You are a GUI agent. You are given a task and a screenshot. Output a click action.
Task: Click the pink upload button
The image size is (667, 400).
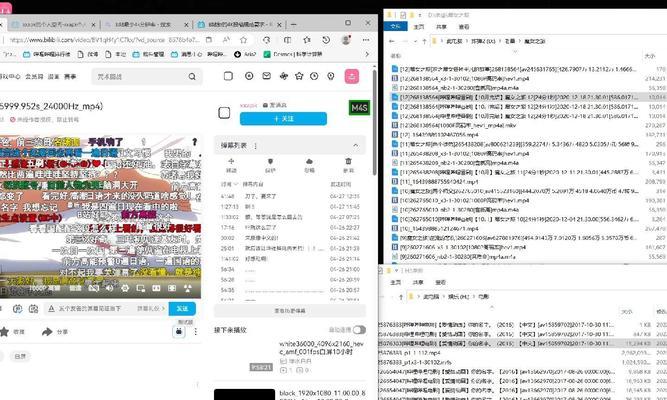(351, 76)
